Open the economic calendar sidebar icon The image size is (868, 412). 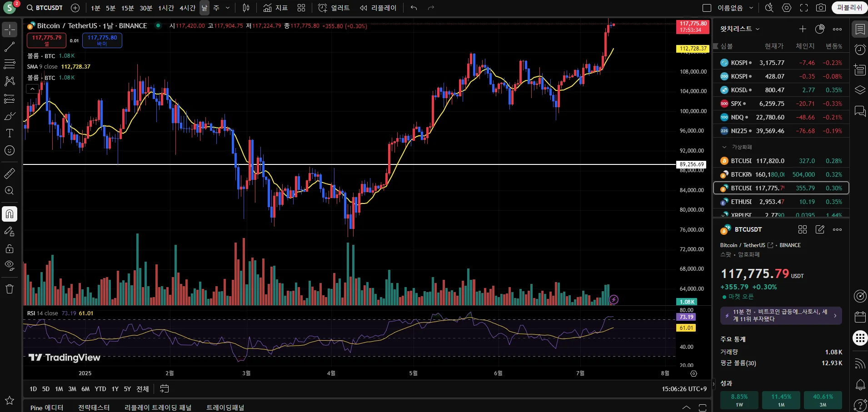click(x=860, y=317)
